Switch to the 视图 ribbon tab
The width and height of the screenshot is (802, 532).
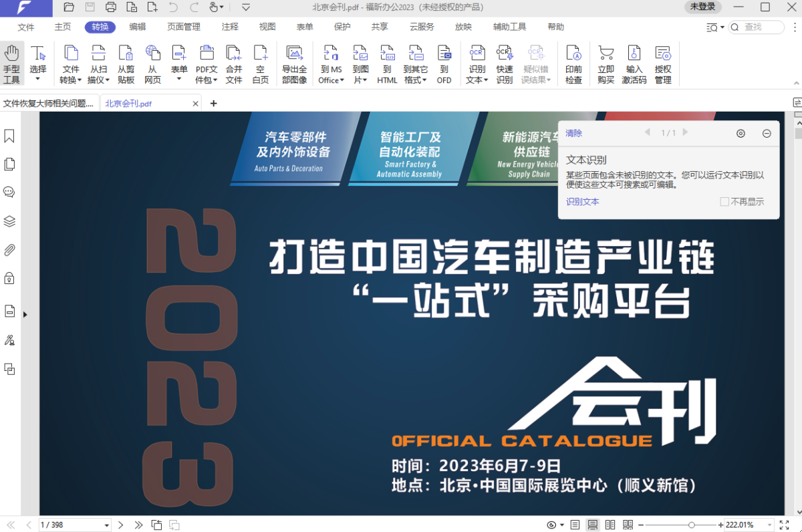(x=266, y=27)
